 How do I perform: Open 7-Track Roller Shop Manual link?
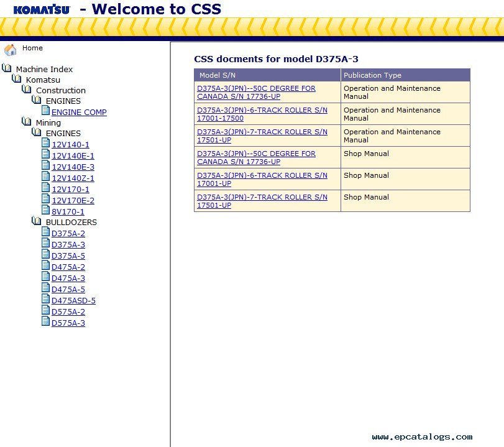tap(262, 201)
